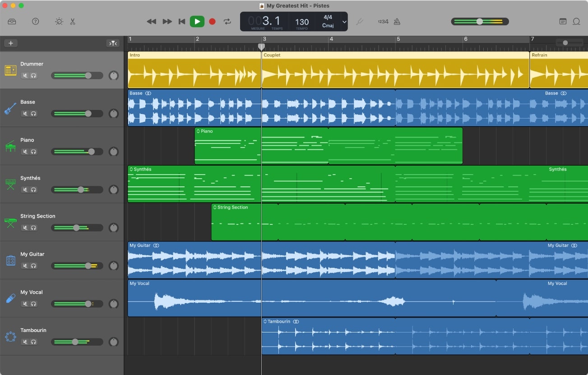Adjust the master volume slider
Image resolution: width=588 pixels, height=375 pixels.
point(480,21)
